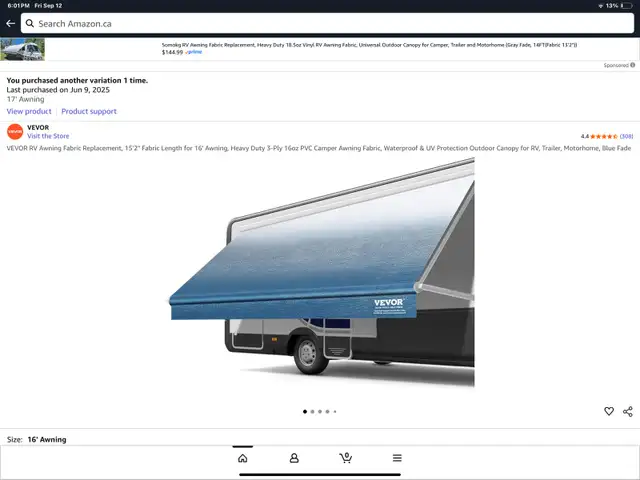Click the prime badge in sponsored ad
The height and width of the screenshot is (480, 640).
[x=194, y=52]
